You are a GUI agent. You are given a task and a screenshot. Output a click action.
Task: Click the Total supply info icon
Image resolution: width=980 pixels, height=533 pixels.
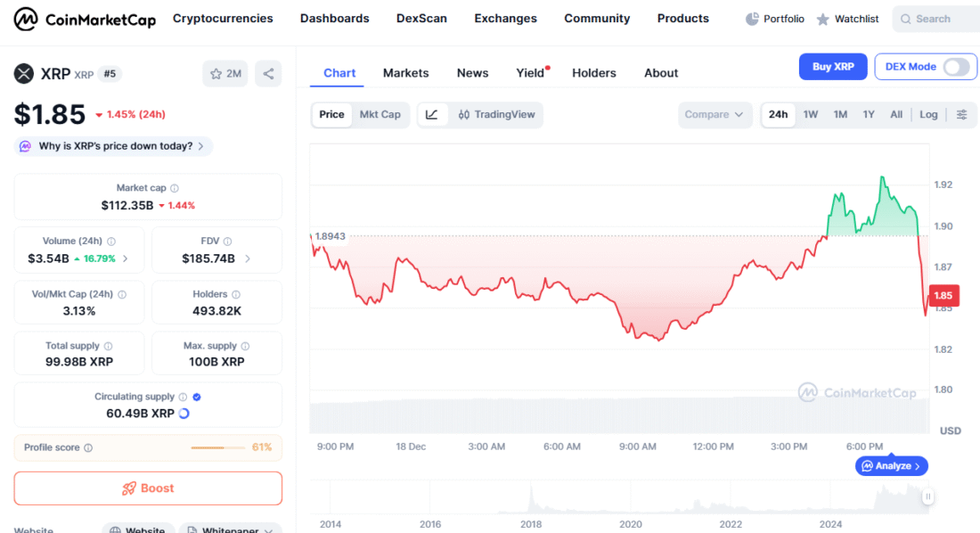click(x=108, y=346)
